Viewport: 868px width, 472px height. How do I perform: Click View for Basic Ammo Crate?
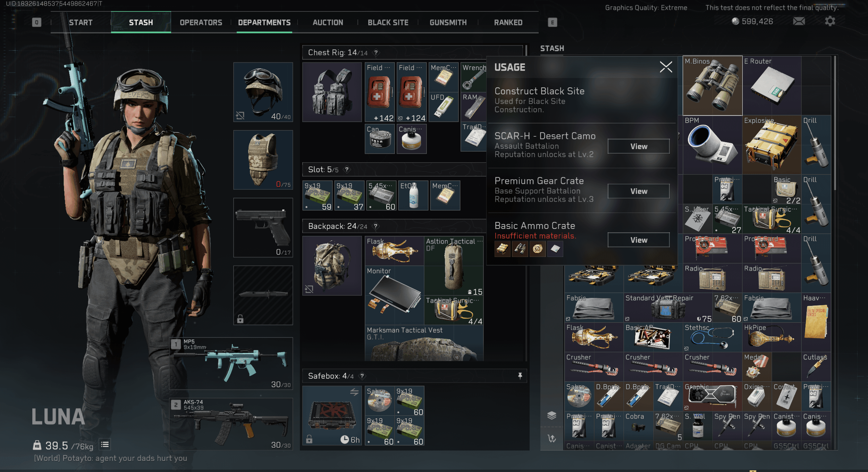pyautogui.click(x=638, y=240)
